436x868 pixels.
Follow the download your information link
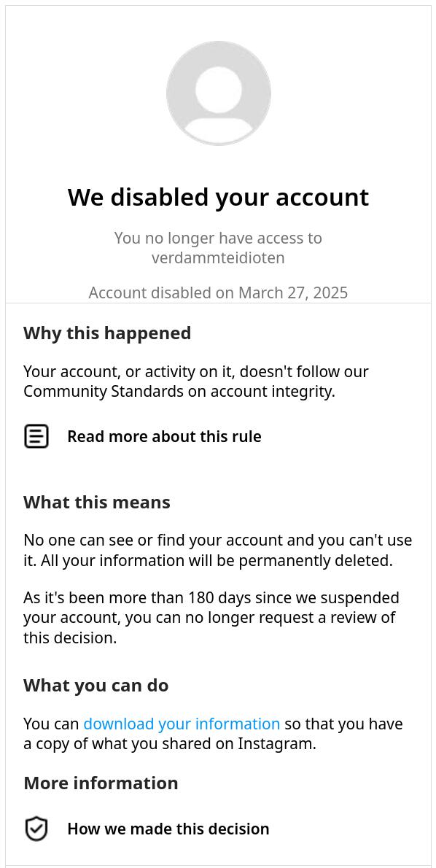(182, 724)
